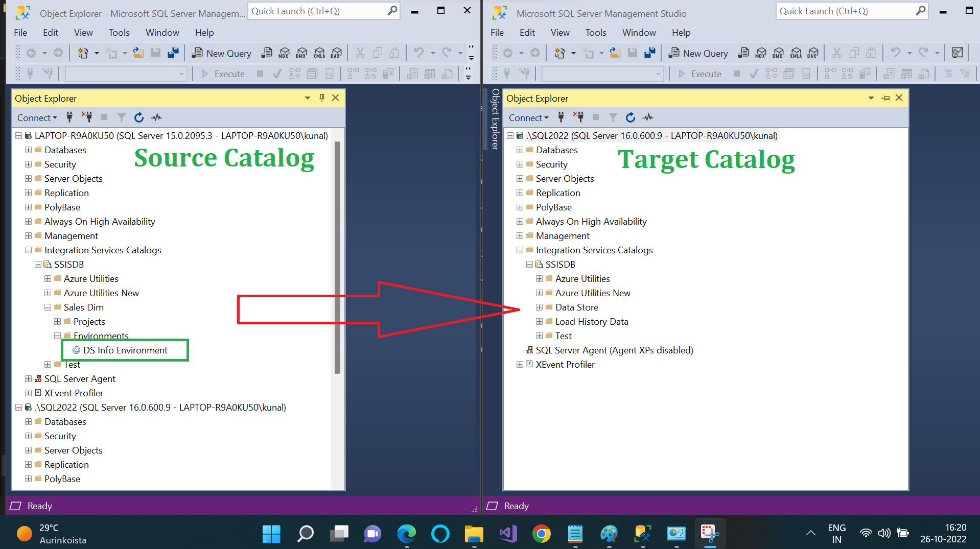Switch input language via the ENG indicator
The width and height of the screenshot is (980, 549).
pos(837,533)
